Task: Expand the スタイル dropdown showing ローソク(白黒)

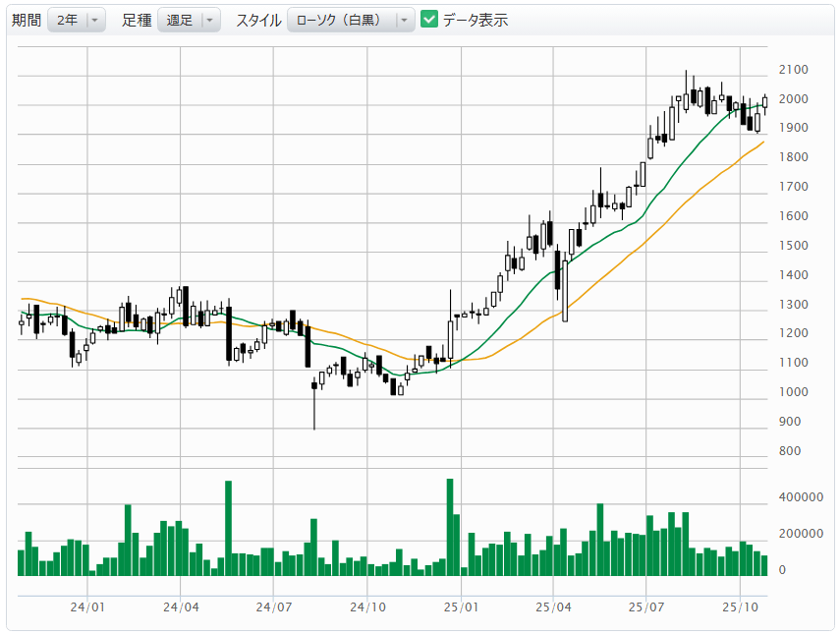Action: click(x=351, y=20)
